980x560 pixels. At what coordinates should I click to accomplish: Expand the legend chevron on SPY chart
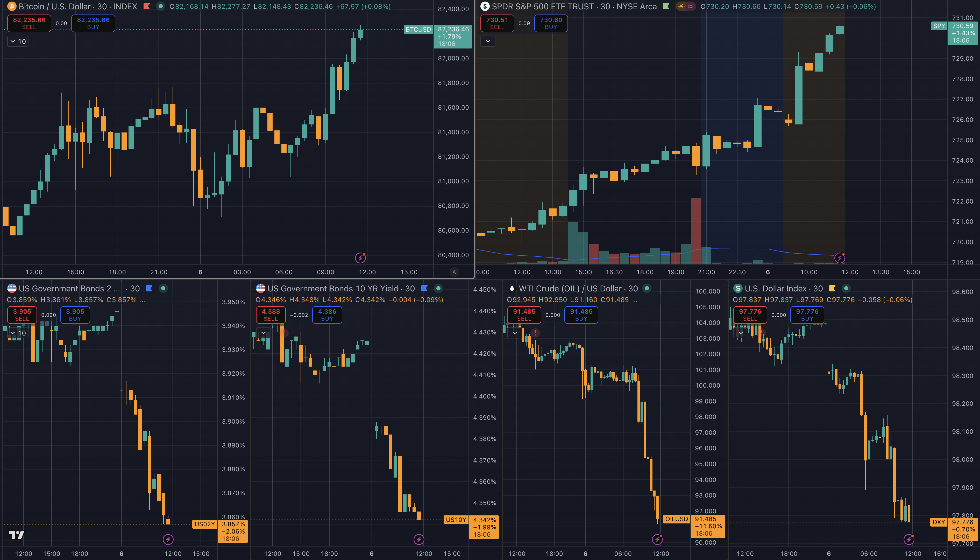(488, 41)
